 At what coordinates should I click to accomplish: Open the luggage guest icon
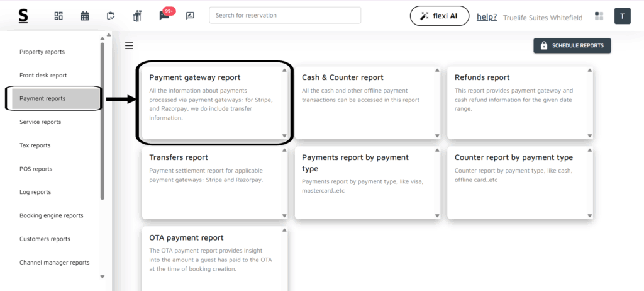point(138,16)
